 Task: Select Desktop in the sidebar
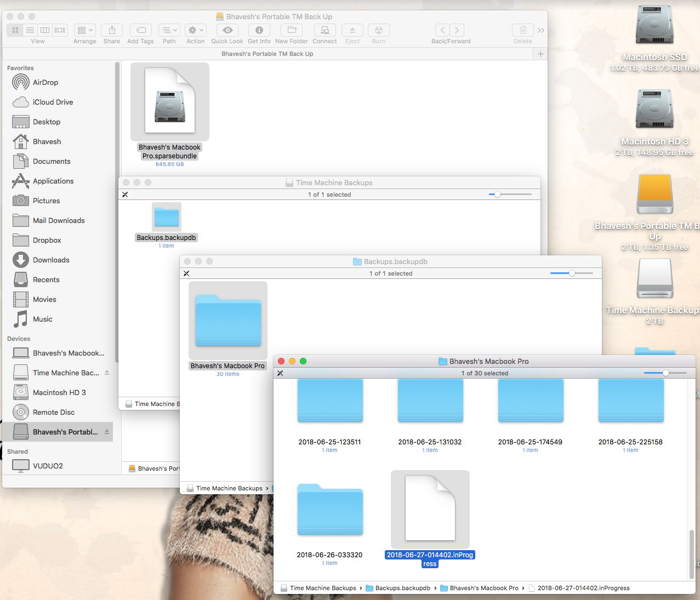click(x=59, y=122)
